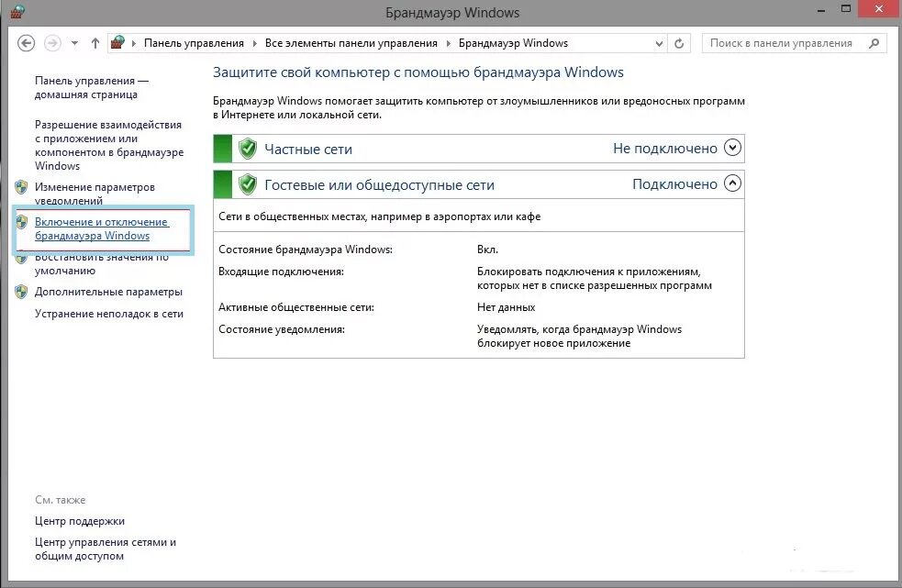This screenshot has width=902, height=588.
Task: Open Восстановить значения по умолчанию
Action: click(102, 265)
